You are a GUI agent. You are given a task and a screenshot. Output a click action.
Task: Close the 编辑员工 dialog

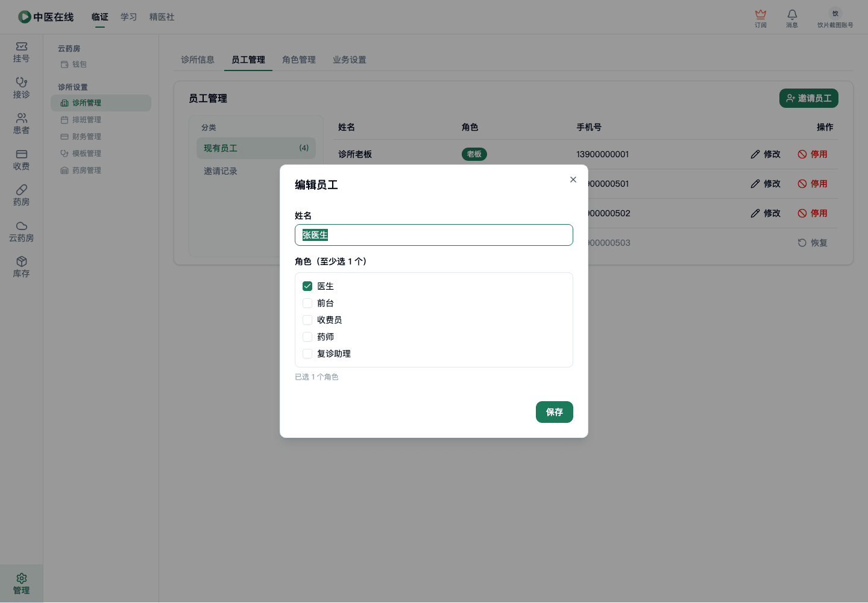coord(573,180)
